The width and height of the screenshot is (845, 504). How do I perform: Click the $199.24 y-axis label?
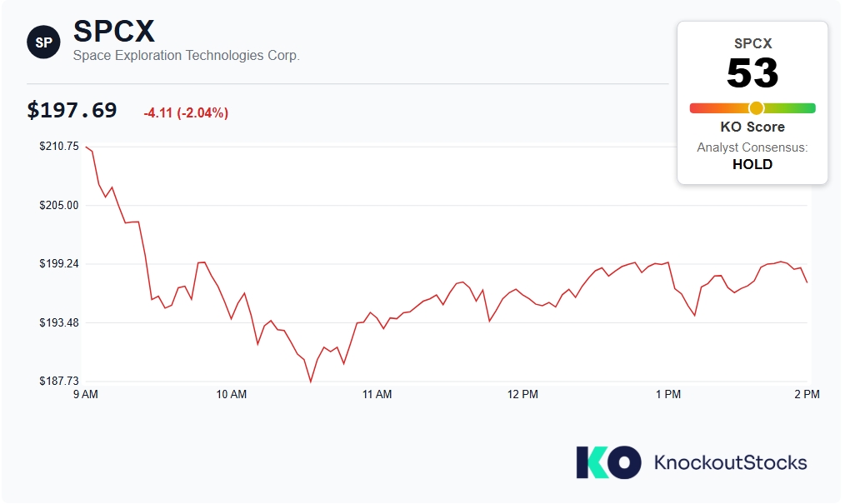(x=58, y=263)
